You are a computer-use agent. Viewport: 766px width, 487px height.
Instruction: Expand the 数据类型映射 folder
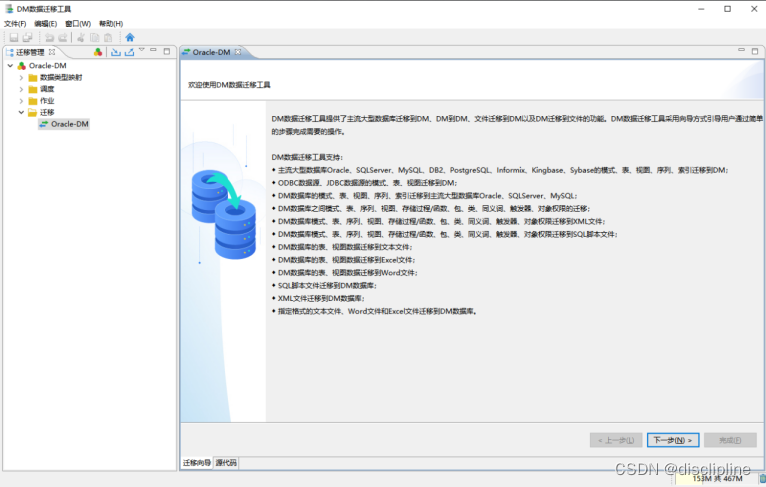(x=21, y=77)
